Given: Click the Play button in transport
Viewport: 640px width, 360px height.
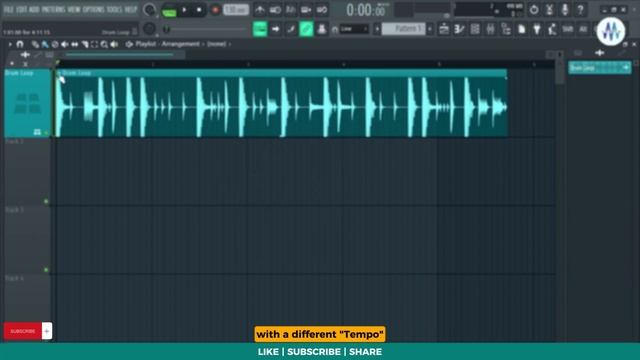Looking at the screenshot, I should coord(184,10).
